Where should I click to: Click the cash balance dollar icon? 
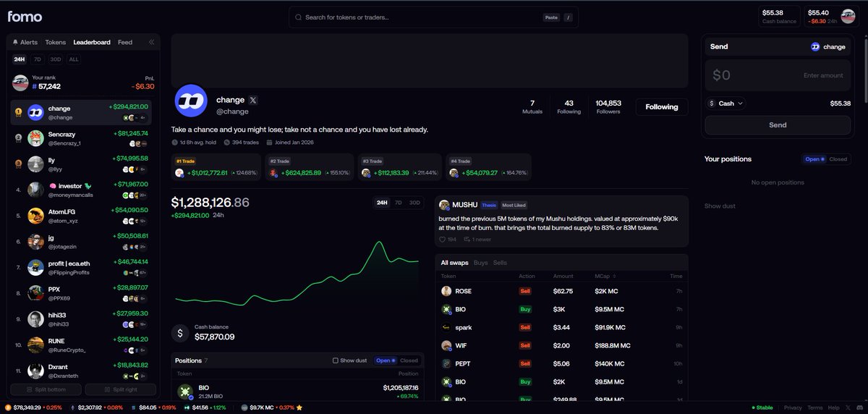180,333
